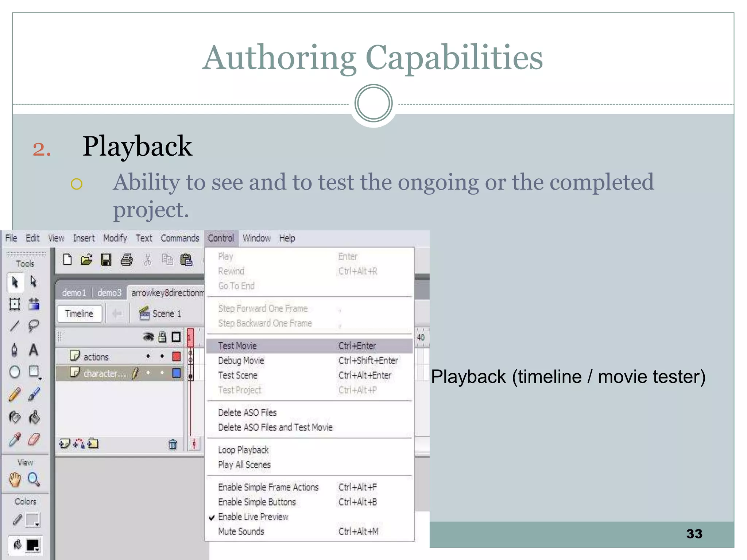Screen dimensions: 747x560
Task: Click the Insert Layer Folder icon
Action: pyautogui.click(x=93, y=444)
